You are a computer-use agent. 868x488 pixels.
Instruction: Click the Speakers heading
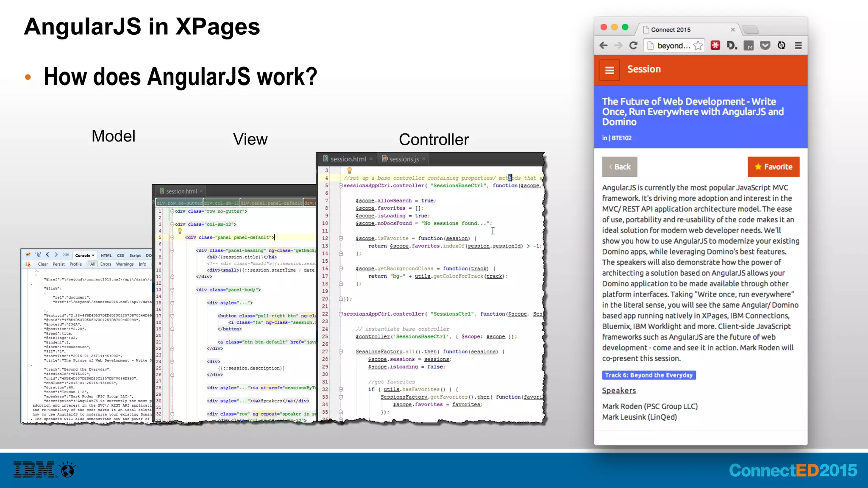(619, 391)
